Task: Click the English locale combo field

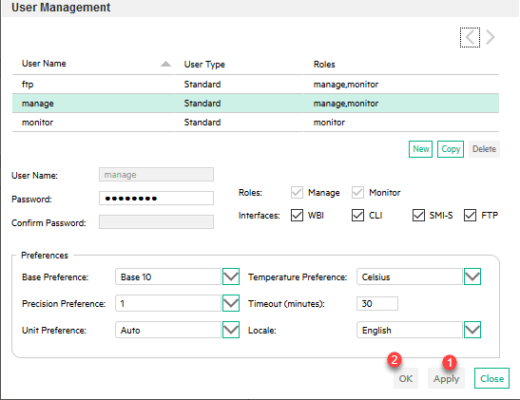Action: (410, 330)
